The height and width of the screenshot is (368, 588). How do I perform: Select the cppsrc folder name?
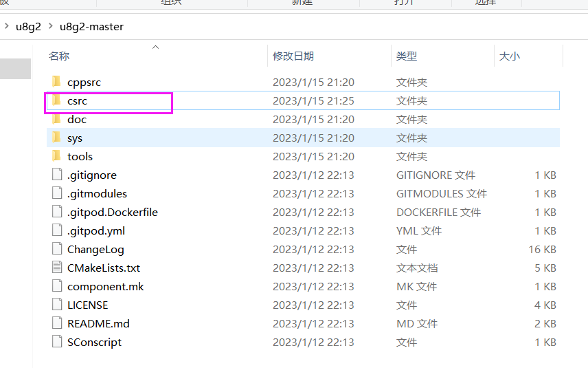(x=84, y=83)
